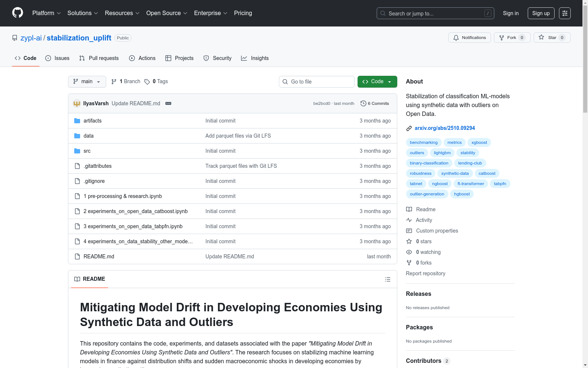
Task: Open the src folder icon
Action: 77,151
